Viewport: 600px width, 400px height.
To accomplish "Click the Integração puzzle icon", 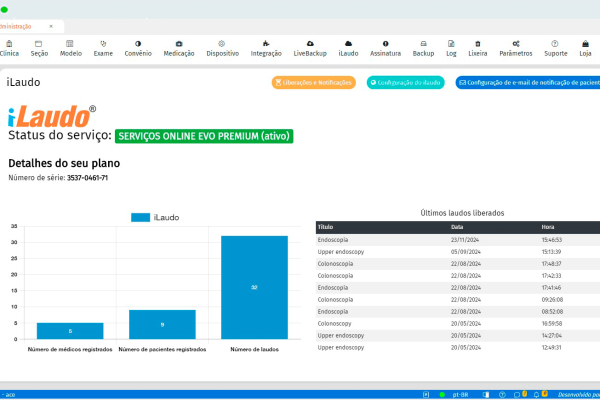I will click(x=266, y=44).
